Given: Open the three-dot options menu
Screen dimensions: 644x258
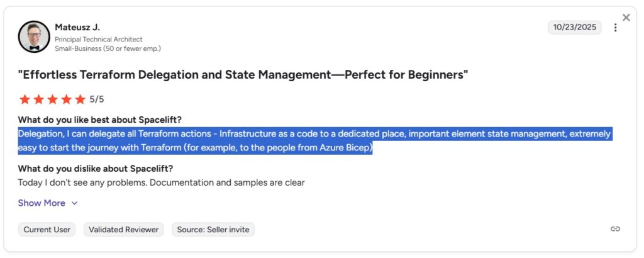Looking at the screenshot, I should click(615, 28).
